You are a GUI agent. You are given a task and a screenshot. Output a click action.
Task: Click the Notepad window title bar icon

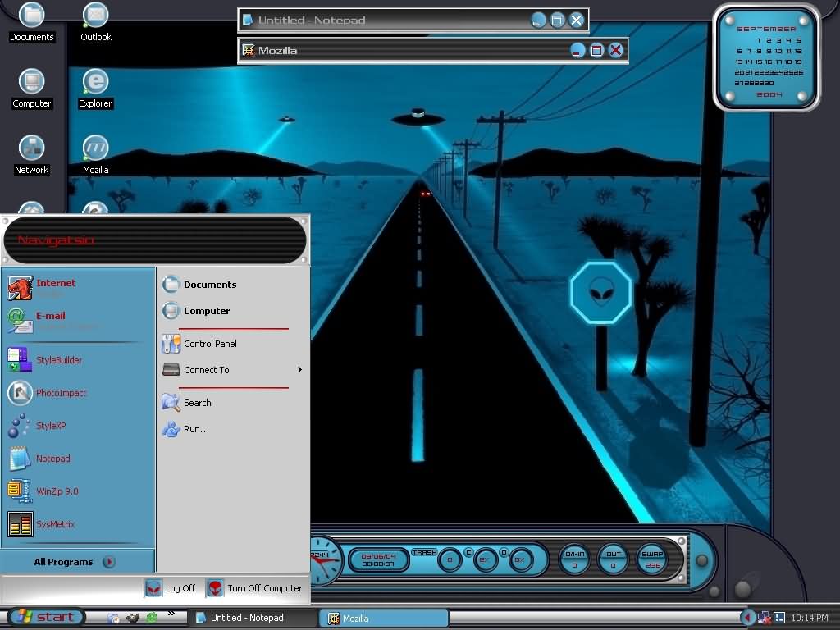(x=248, y=21)
